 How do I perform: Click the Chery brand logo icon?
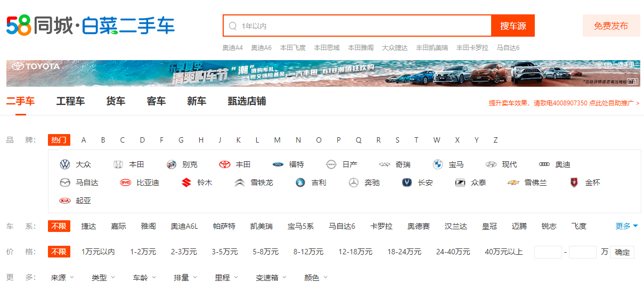click(385, 165)
